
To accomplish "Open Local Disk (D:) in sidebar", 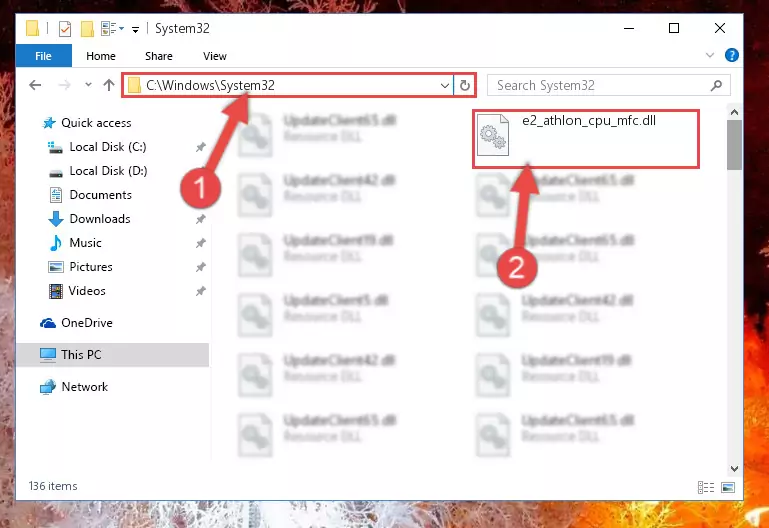I will tap(108, 171).
